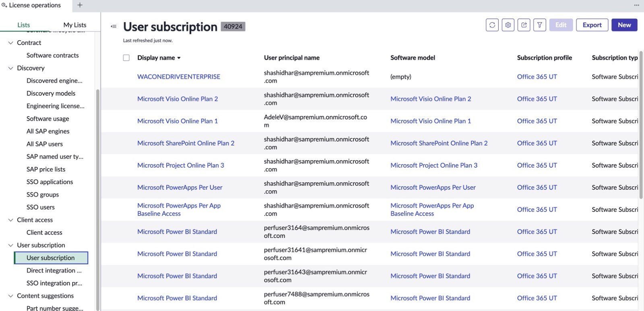644x311 pixels.
Task: Open Software contracts list
Action: [53, 56]
